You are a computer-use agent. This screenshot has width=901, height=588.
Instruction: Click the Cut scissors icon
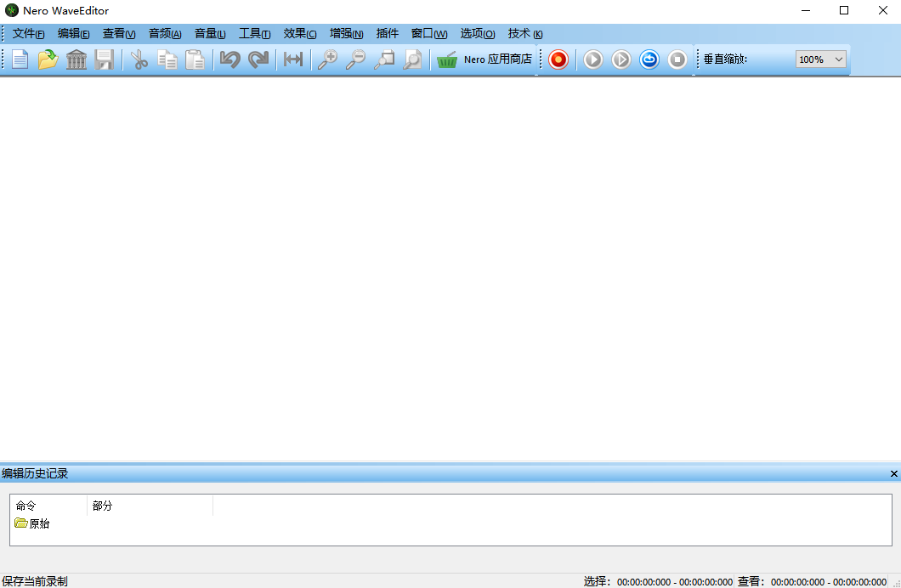tap(139, 59)
